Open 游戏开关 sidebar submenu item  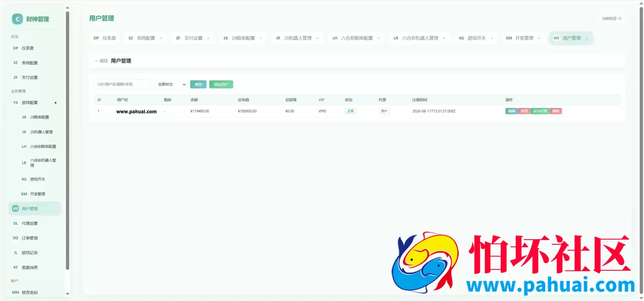[39, 179]
